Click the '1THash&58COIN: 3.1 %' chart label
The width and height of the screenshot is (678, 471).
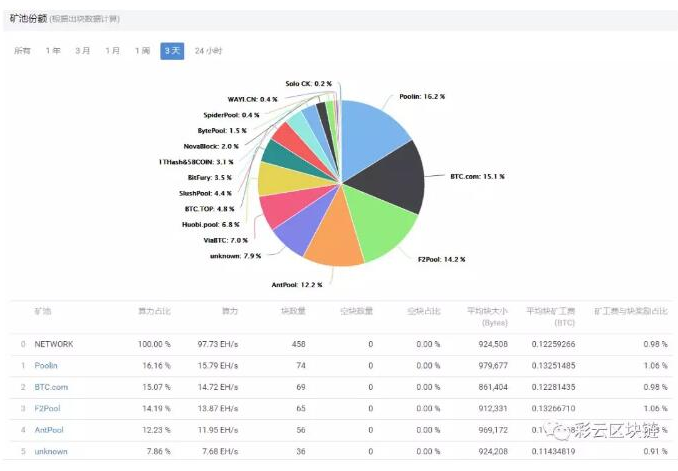[196, 162]
